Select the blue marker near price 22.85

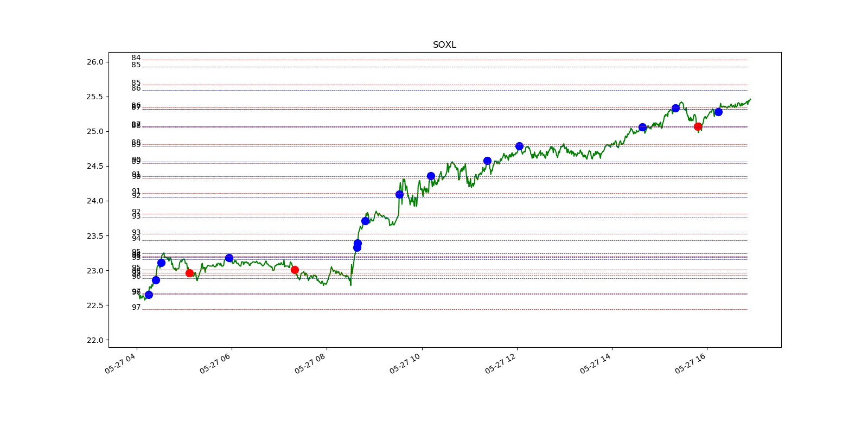click(x=156, y=280)
